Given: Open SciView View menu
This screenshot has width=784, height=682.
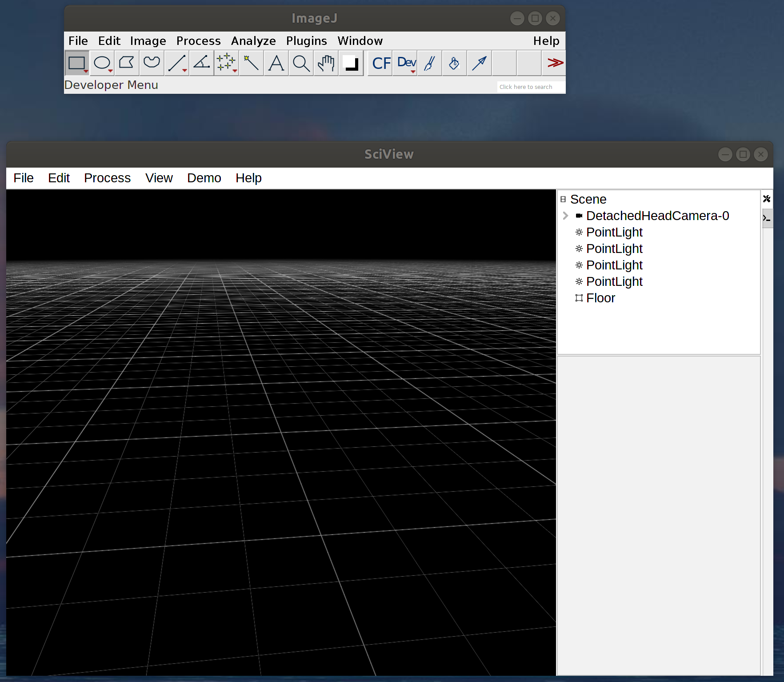Looking at the screenshot, I should (159, 178).
